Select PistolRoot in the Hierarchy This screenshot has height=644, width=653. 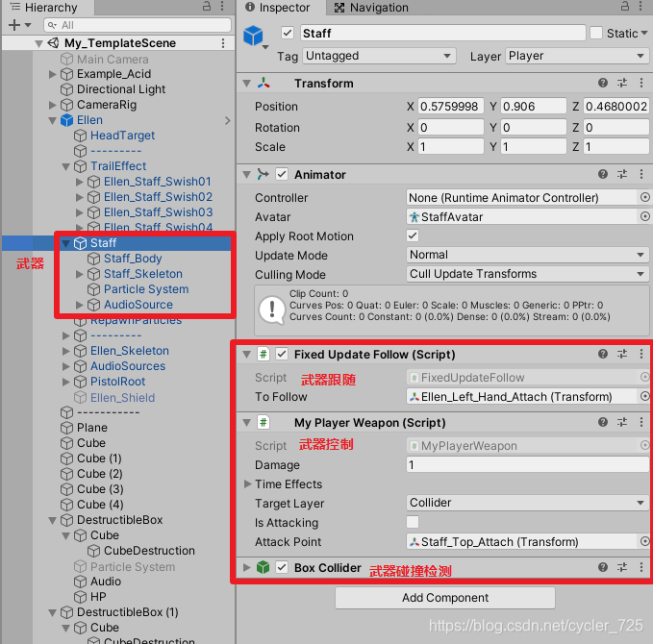118,382
